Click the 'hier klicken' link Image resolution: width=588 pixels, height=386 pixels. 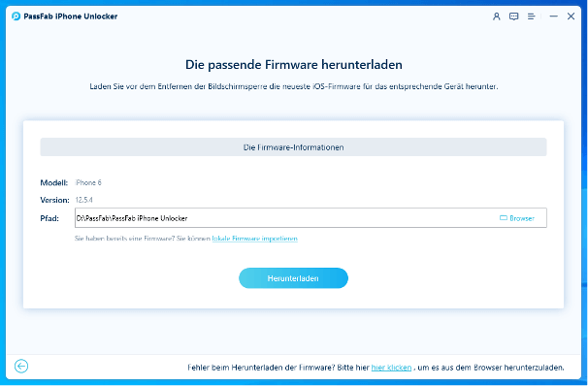click(391, 368)
